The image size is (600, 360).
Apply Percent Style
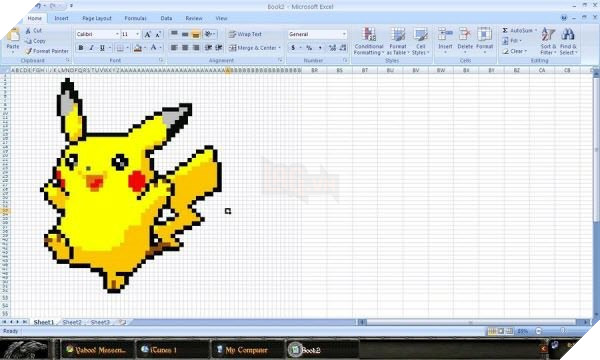[309, 48]
